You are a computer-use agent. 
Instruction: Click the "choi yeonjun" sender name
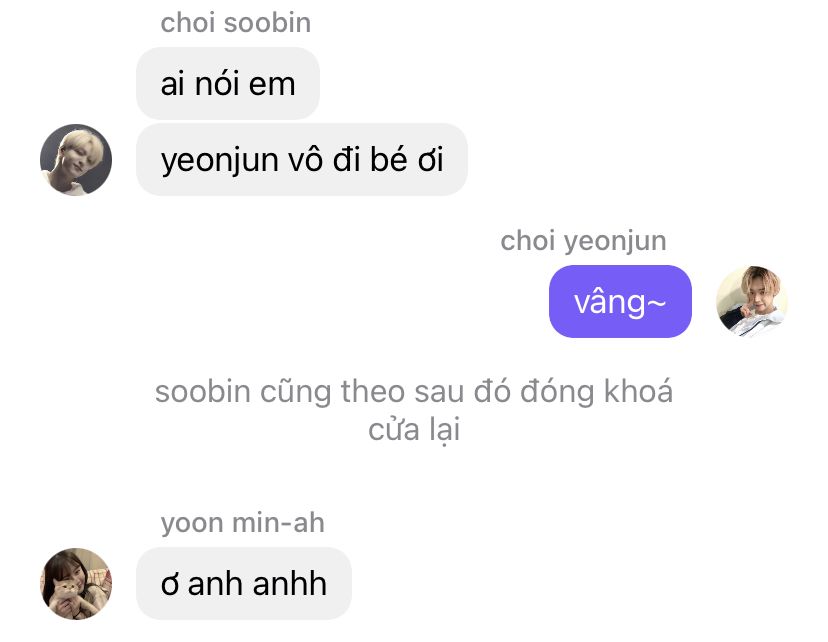pos(584,241)
